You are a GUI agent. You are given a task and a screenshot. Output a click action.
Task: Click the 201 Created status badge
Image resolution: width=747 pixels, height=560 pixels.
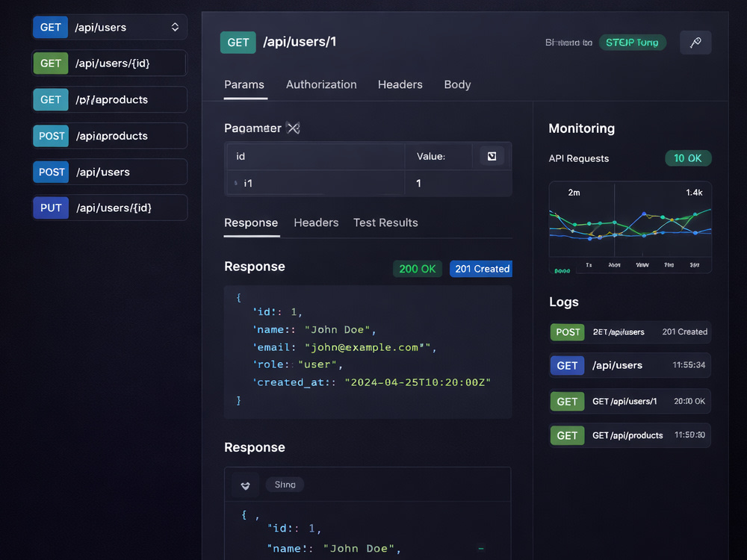[x=482, y=269]
